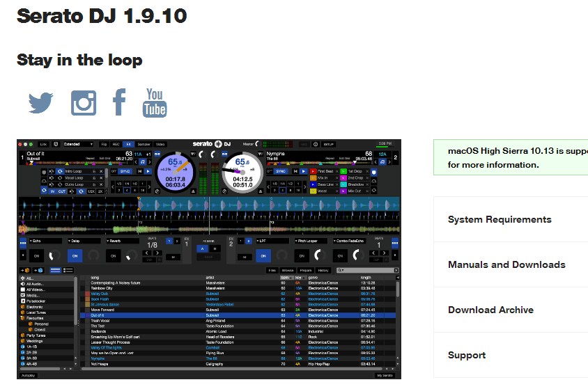Trigger the red First Beat cue
Screen dimensions: 588x389
[x=313, y=171]
